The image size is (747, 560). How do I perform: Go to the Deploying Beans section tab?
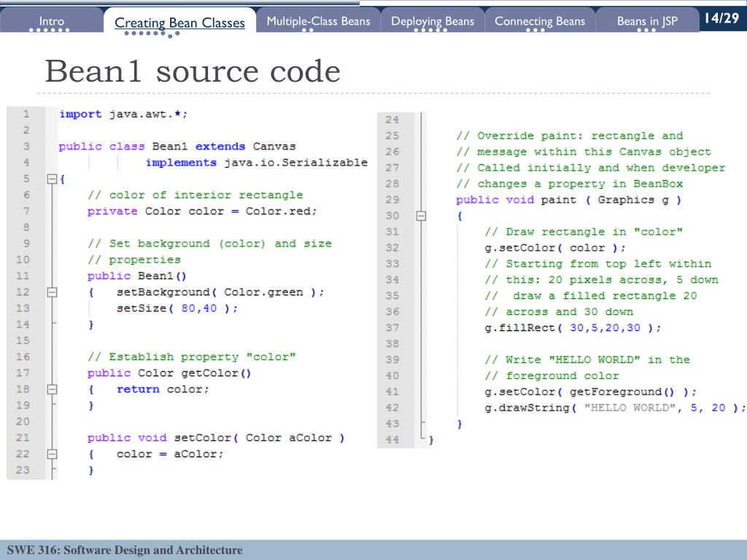(x=432, y=21)
